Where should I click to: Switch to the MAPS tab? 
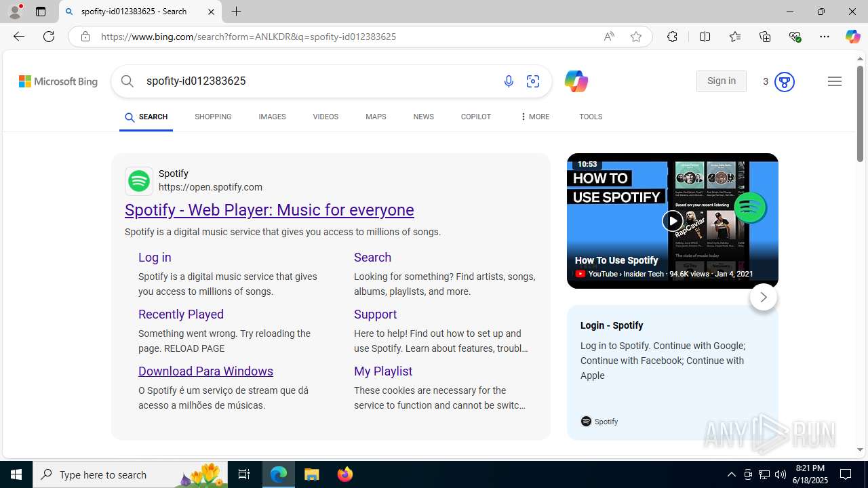(376, 117)
